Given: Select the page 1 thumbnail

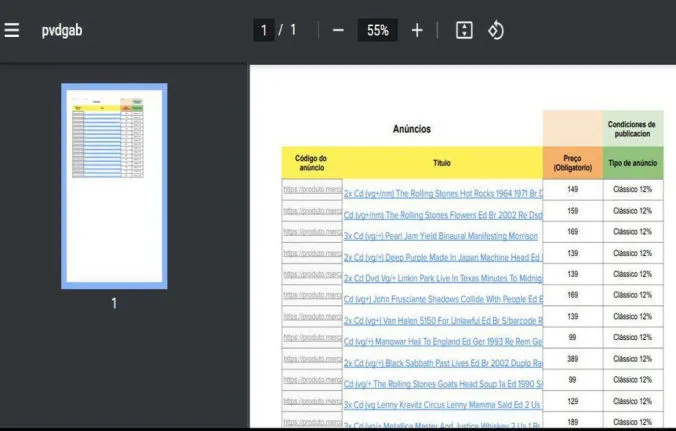Looking at the screenshot, I should pyautogui.click(x=114, y=186).
